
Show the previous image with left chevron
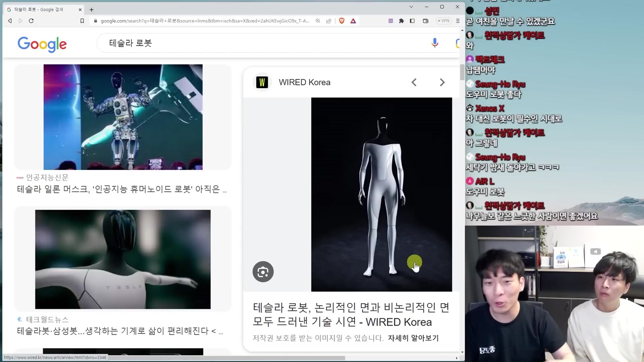pyautogui.click(x=414, y=82)
